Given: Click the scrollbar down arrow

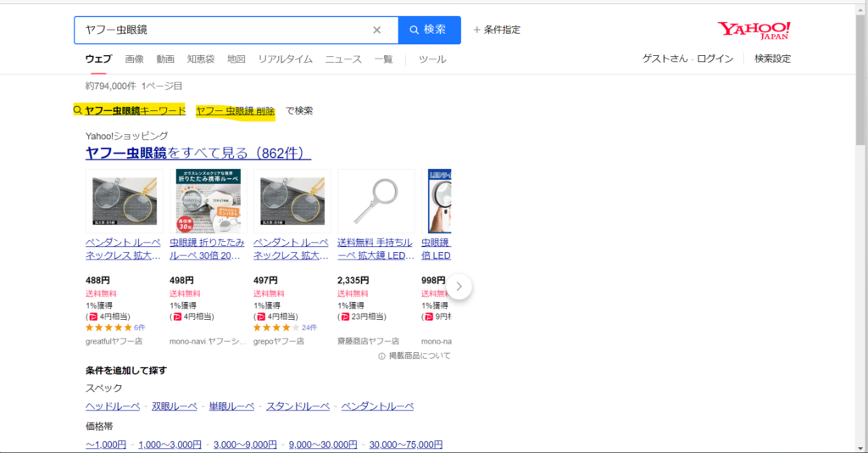Looking at the screenshot, I should click(861, 448).
